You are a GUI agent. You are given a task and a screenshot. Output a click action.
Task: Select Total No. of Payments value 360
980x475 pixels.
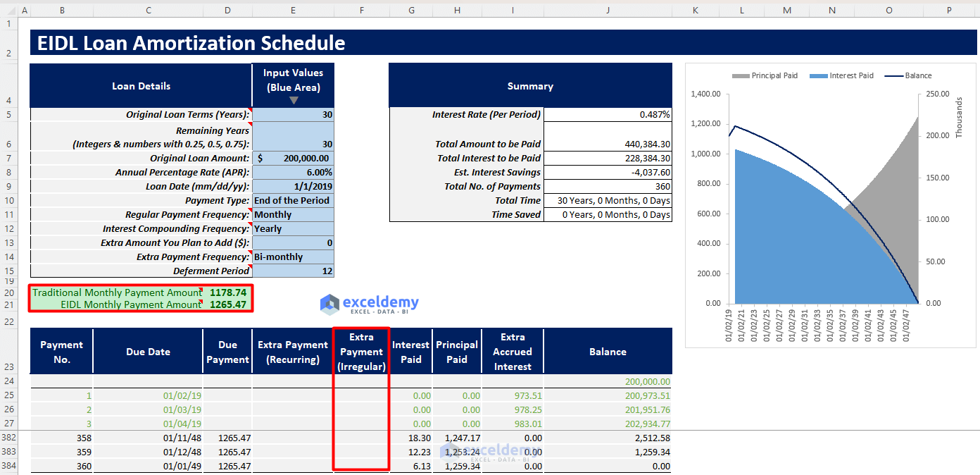608,187
